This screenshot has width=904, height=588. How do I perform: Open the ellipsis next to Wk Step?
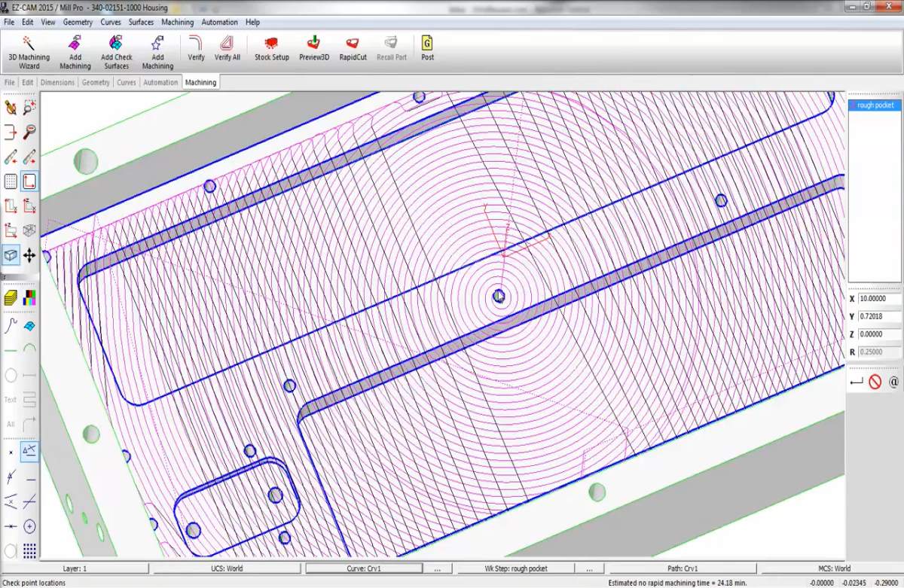coord(589,568)
